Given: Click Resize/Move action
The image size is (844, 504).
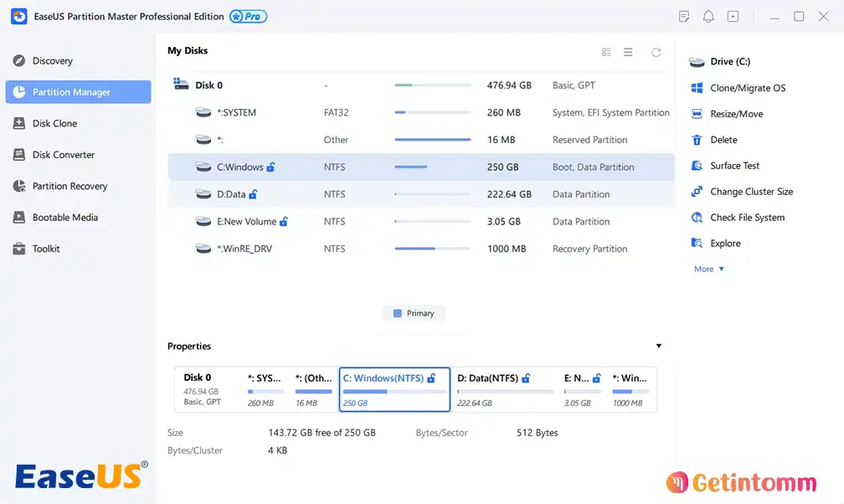Looking at the screenshot, I should pyautogui.click(x=727, y=114).
